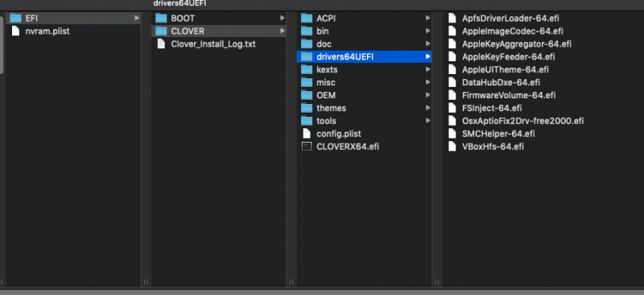Viewport: 644px width, 295px height.
Task: Select the nvram.plist file name
Action: [x=47, y=31]
